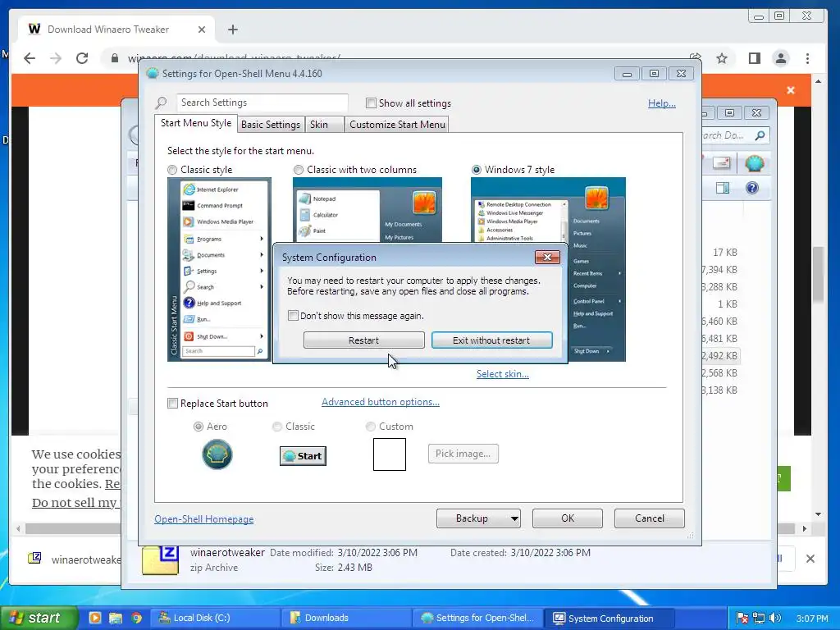Switch to the Start Menu Style tab

pyautogui.click(x=195, y=123)
